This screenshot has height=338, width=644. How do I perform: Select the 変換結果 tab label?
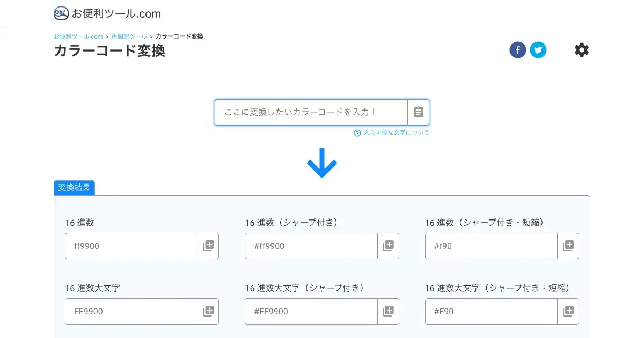click(74, 188)
